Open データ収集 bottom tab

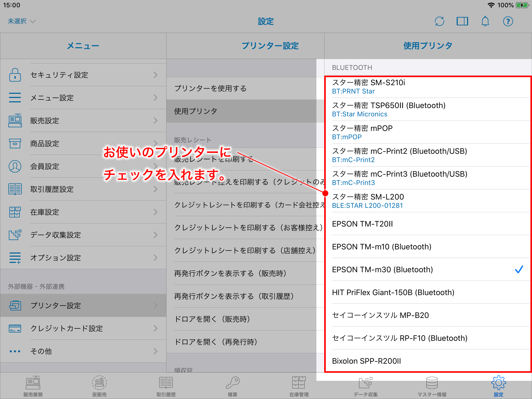pos(365,386)
